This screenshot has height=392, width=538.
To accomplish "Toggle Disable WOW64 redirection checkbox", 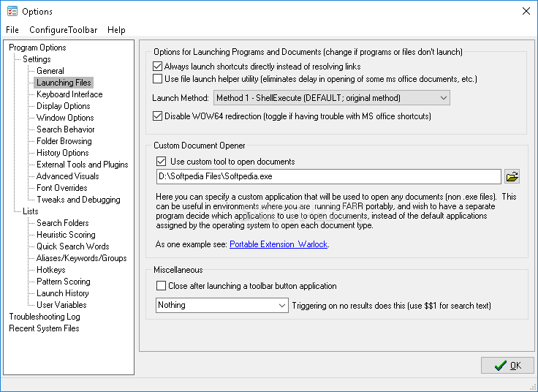I will (x=157, y=116).
